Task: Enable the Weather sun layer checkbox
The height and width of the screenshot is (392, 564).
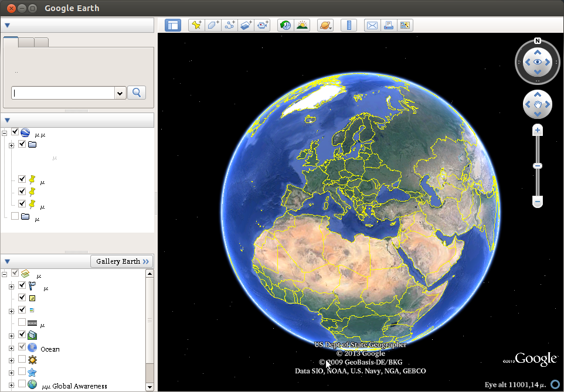Action: (x=22, y=359)
